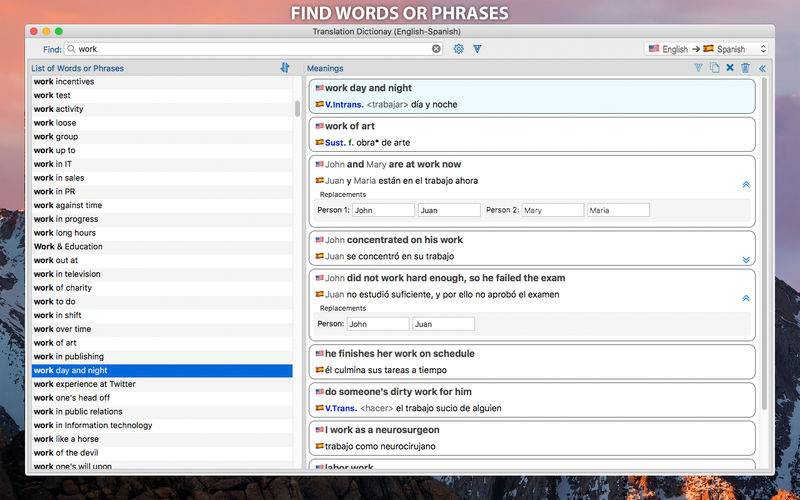The height and width of the screenshot is (500, 800).
Task: Collapse replacements for 'John and Mary are at work now'
Action: coord(746,185)
